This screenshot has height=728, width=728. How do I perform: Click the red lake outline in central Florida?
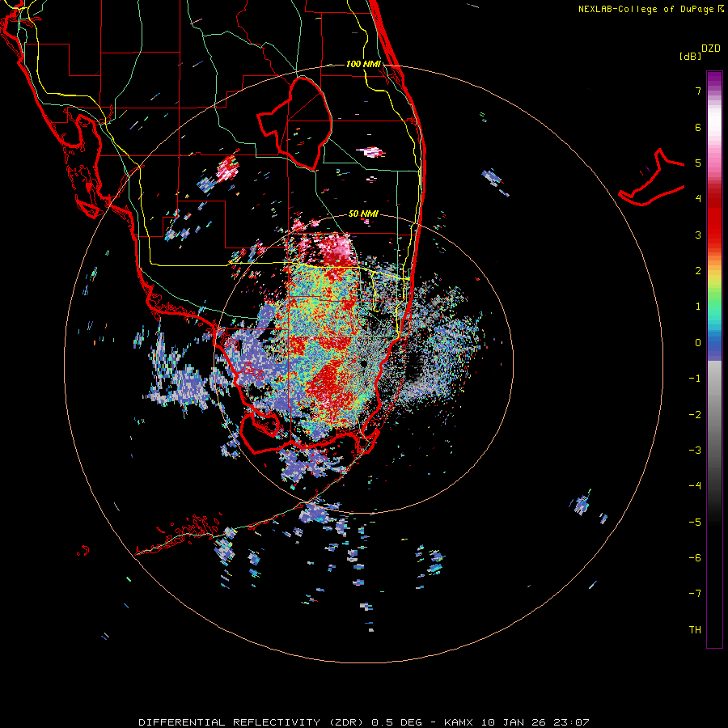[294, 123]
